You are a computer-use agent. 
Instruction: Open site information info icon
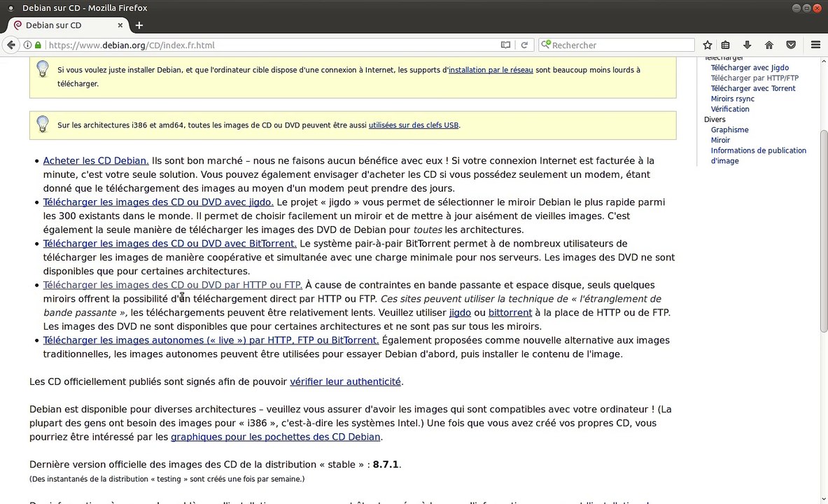coord(27,45)
